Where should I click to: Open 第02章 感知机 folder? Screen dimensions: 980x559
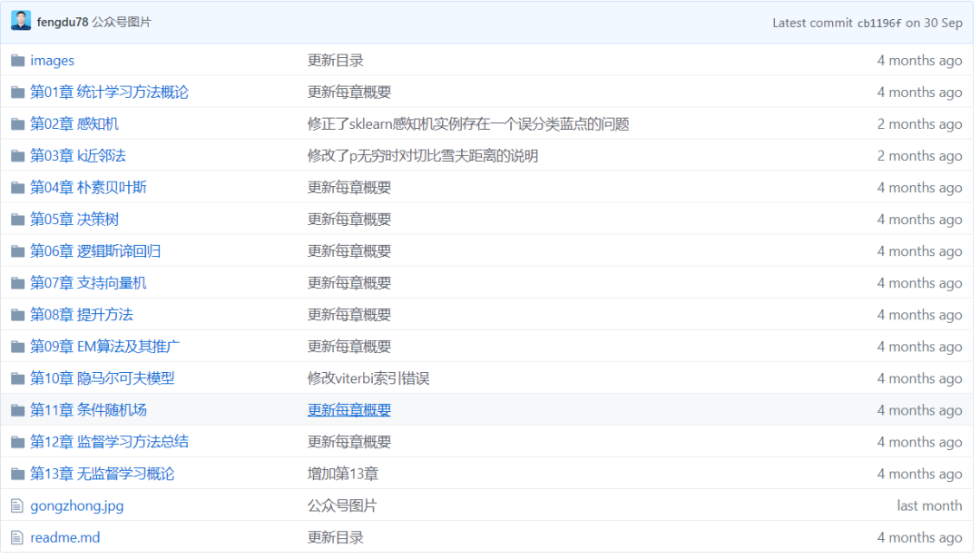pos(74,123)
